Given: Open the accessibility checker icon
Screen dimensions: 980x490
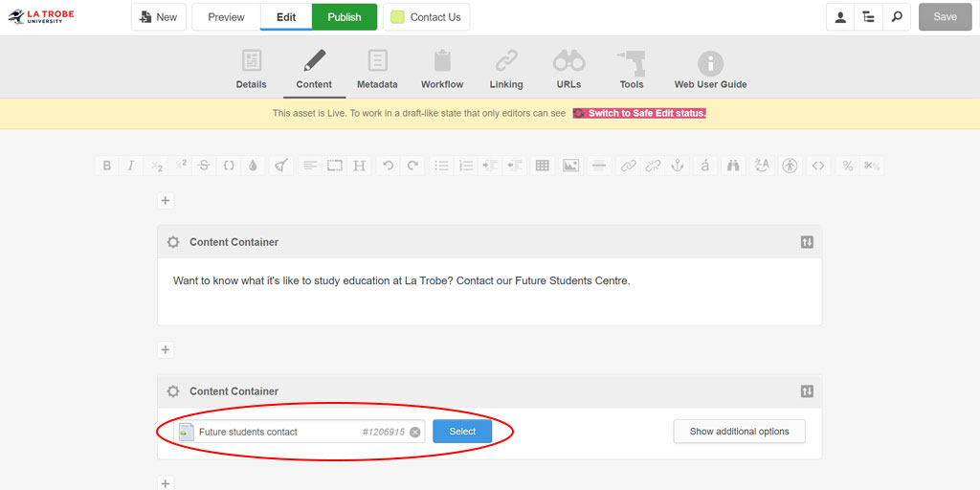Looking at the screenshot, I should tap(789, 166).
